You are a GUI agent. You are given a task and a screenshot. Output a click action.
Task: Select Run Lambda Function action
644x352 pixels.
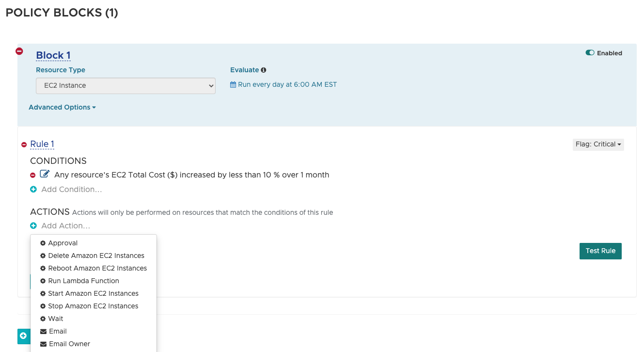pyautogui.click(x=83, y=281)
